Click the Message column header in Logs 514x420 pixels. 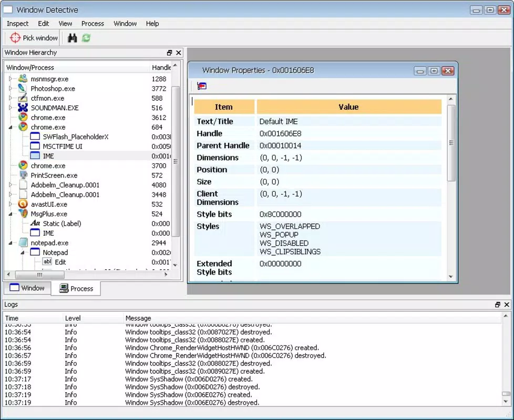tap(312, 318)
